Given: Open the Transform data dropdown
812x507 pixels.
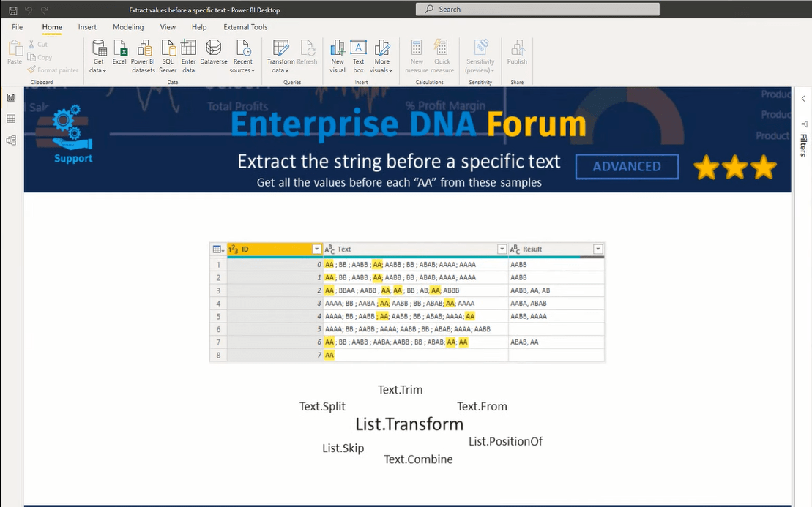Looking at the screenshot, I should click(x=280, y=56).
